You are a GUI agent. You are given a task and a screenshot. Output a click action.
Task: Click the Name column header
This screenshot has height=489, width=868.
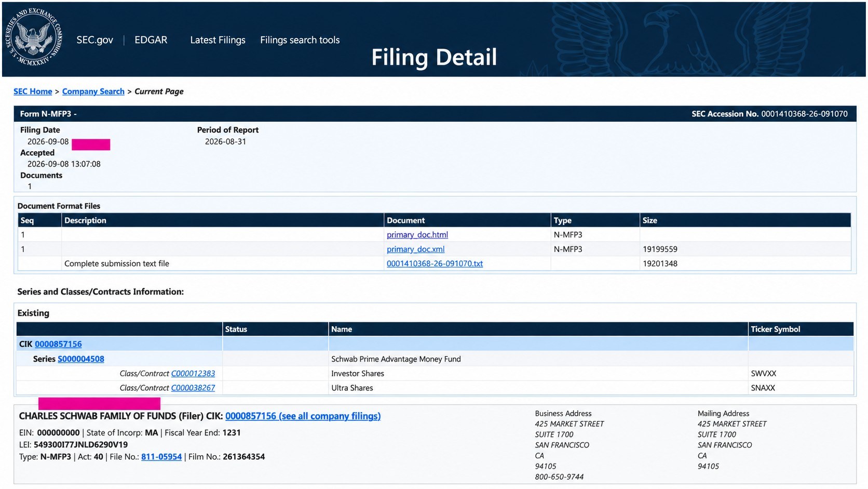[x=342, y=329]
